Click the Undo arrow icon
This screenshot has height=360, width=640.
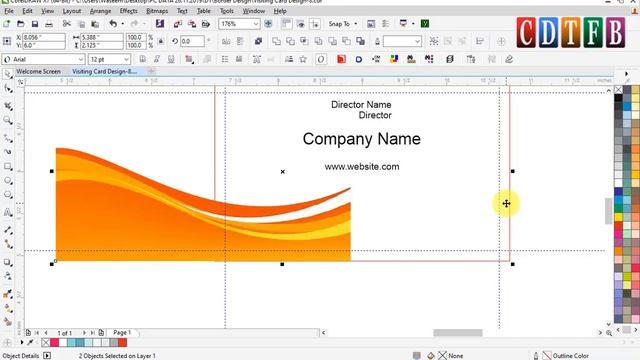click(x=113, y=24)
